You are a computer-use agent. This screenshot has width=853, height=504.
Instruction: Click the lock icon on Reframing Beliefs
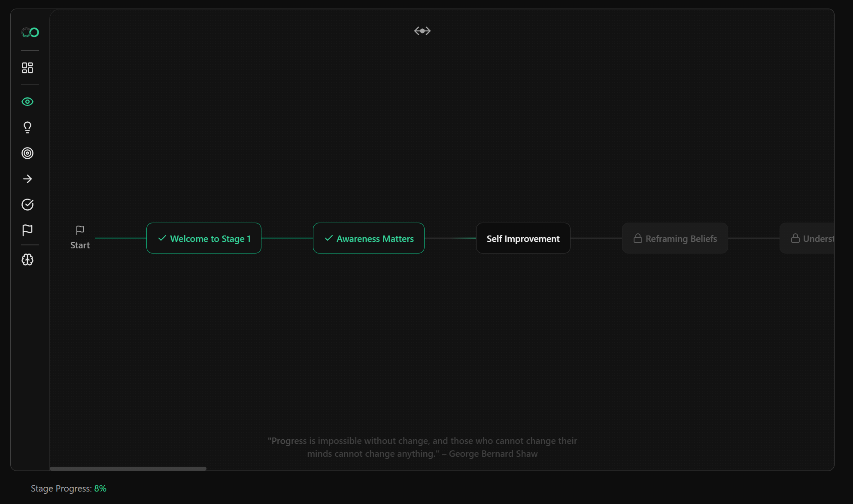click(x=637, y=238)
